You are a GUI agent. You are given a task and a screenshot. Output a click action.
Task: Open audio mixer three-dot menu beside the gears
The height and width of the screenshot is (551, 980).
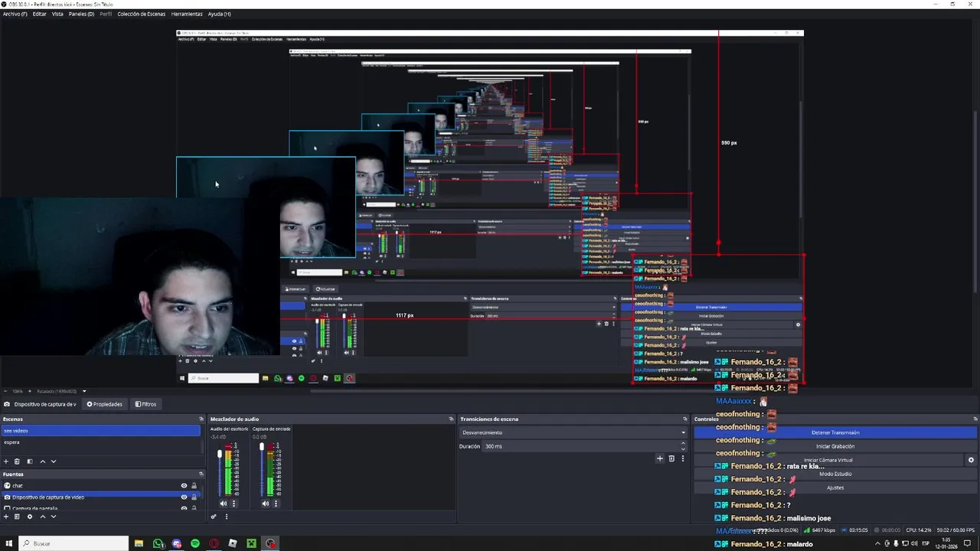click(x=226, y=517)
